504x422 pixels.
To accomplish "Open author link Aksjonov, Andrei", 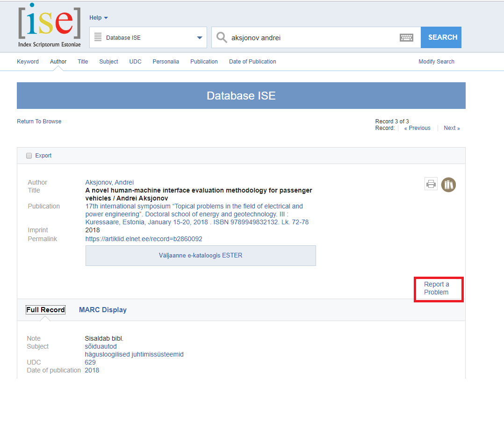I will pyautogui.click(x=109, y=182).
